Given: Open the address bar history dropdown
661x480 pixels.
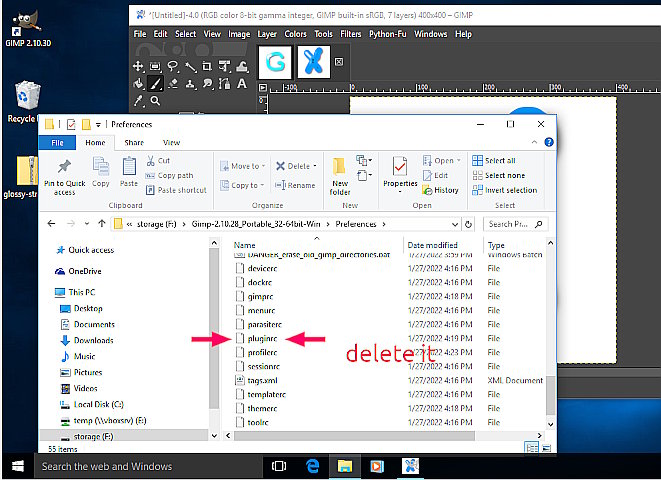Looking at the screenshot, I should point(457,223).
